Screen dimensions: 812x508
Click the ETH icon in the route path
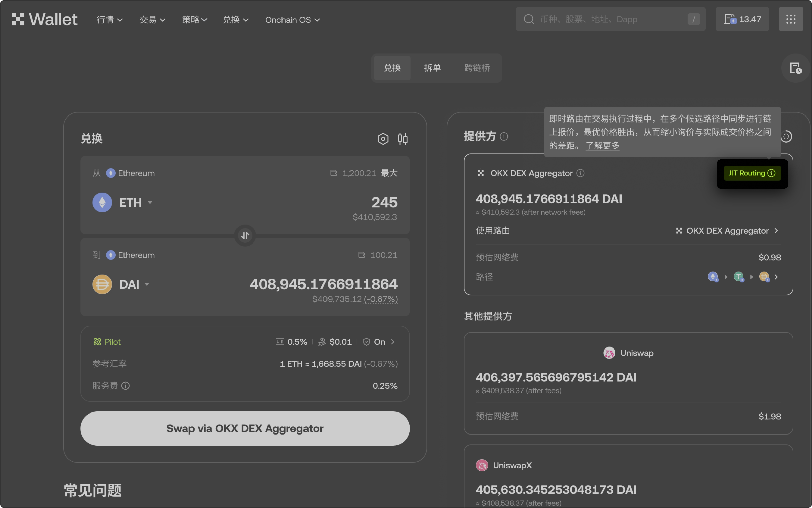coord(713,277)
